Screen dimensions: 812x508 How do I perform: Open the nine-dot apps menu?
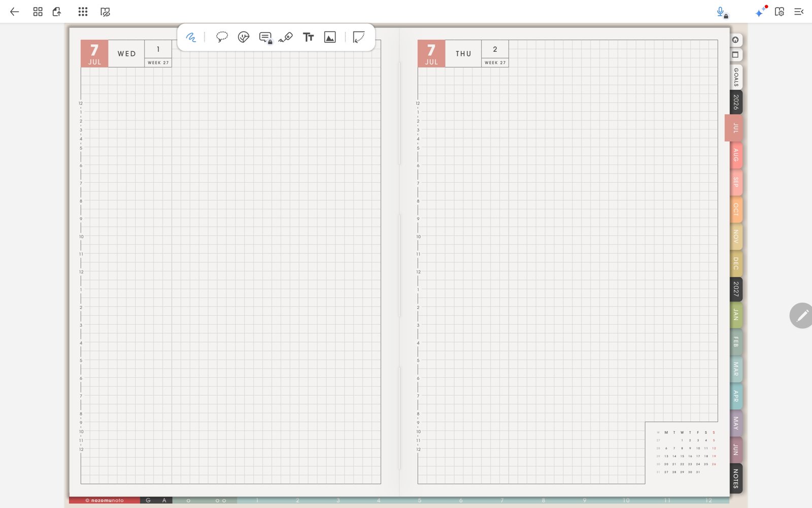[x=83, y=12]
